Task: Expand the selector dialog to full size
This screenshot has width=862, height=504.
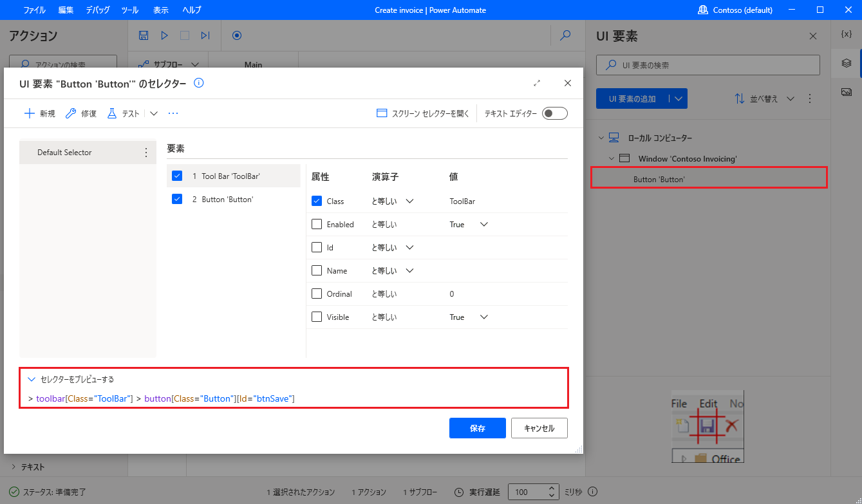Action: [x=537, y=83]
